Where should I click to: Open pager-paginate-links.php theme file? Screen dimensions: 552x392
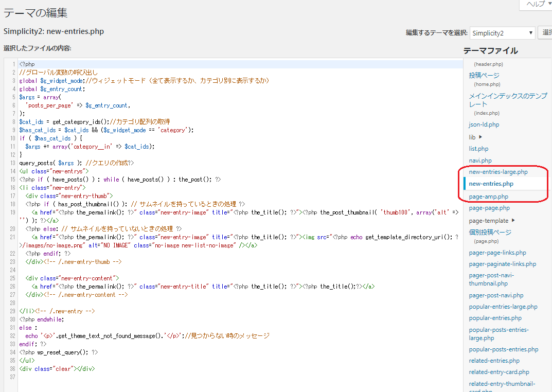click(503, 264)
